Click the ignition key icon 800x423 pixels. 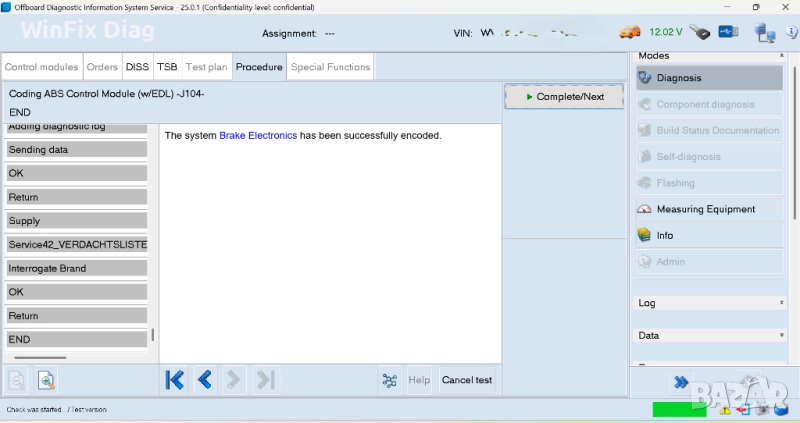pos(699,33)
